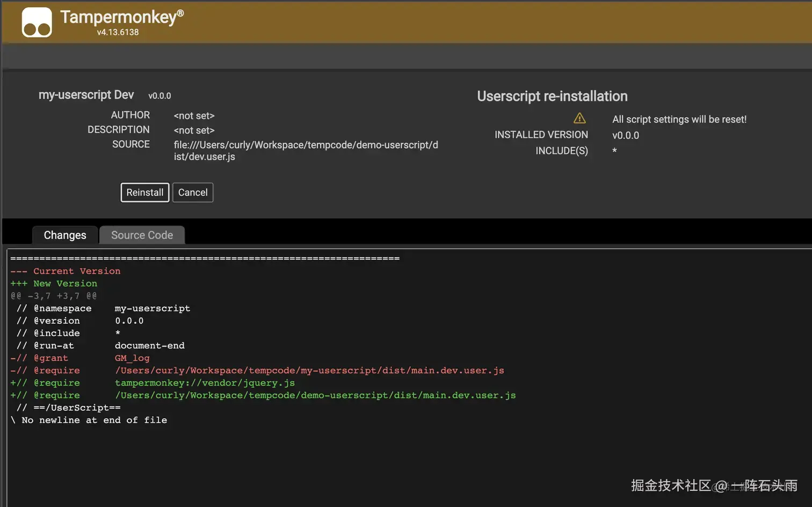The height and width of the screenshot is (507, 812).
Task: Click the '--- Current Version' diff line
Action: [x=66, y=271]
